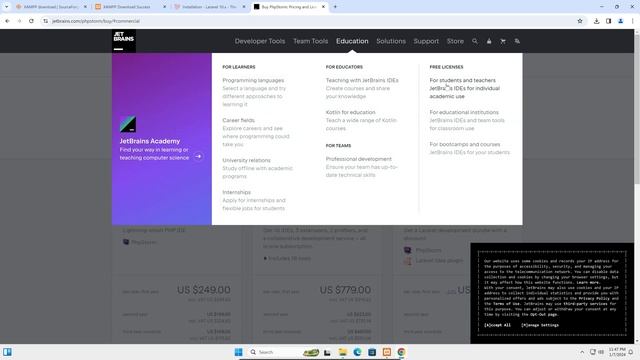The height and width of the screenshot is (360, 640).
Task: Open the Team Tools menu
Action: [x=311, y=41]
